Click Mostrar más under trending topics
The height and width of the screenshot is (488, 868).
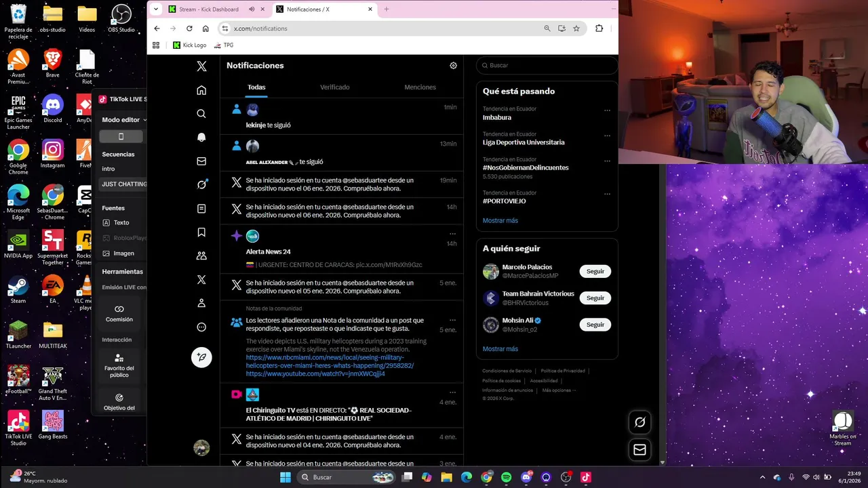point(500,220)
